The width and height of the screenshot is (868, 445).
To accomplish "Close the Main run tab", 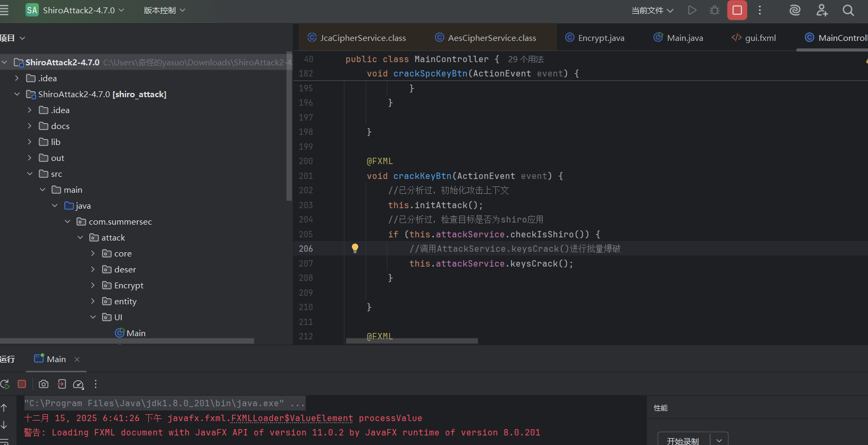I will (77, 360).
